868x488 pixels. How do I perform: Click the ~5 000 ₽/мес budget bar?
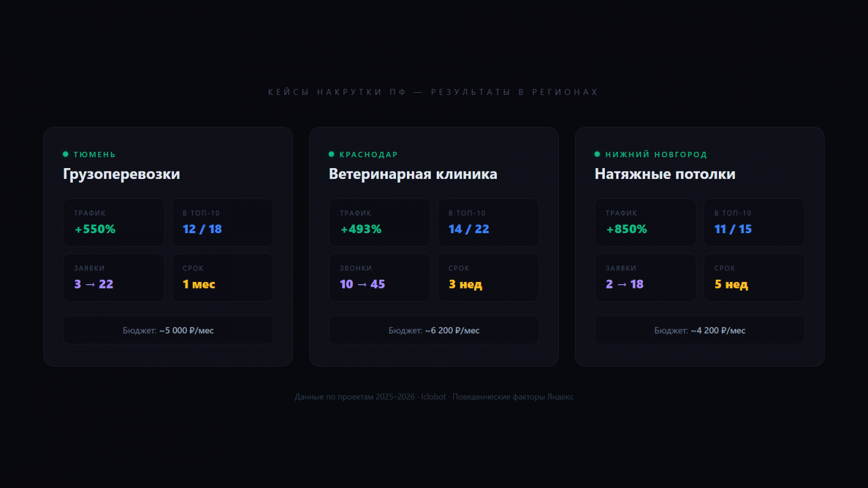pos(168,330)
